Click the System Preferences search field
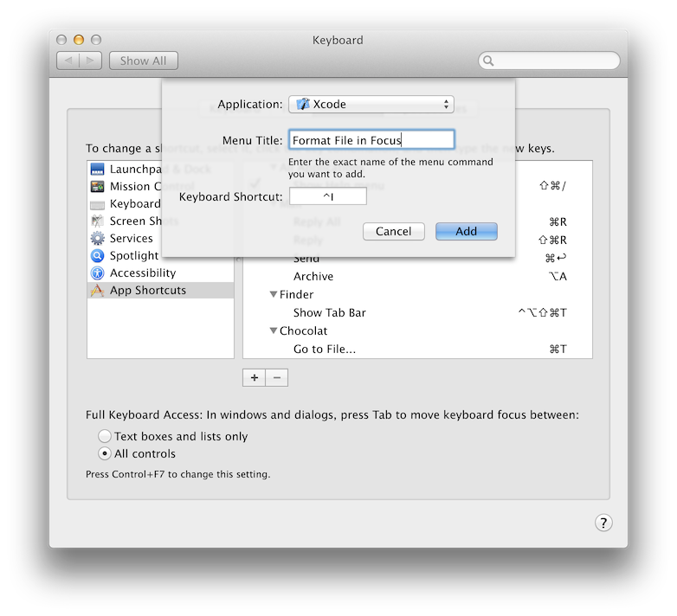Screen dimensions: 677x616 (549, 61)
